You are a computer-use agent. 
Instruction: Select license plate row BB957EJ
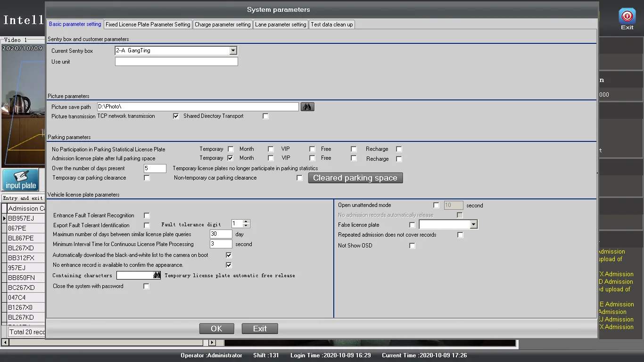[21, 218]
